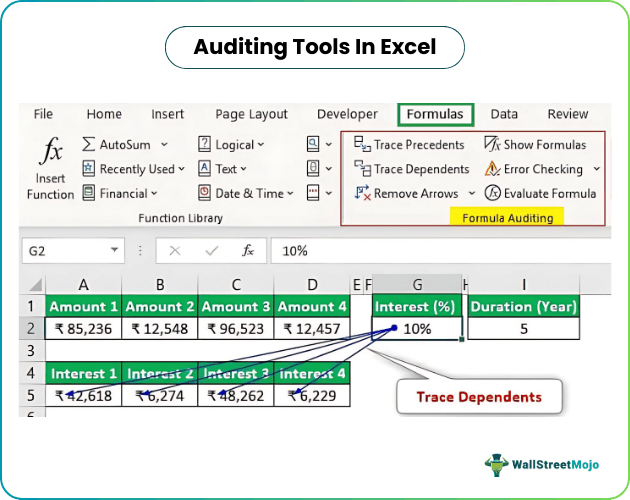Select the Formulas tab
This screenshot has width=630, height=500.
(436, 115)
